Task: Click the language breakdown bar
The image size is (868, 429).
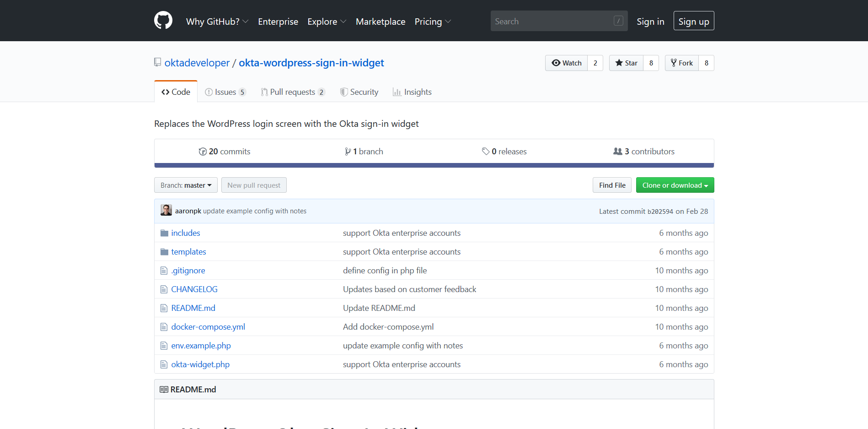Action: pyautogui.click(x=434, y=165)
